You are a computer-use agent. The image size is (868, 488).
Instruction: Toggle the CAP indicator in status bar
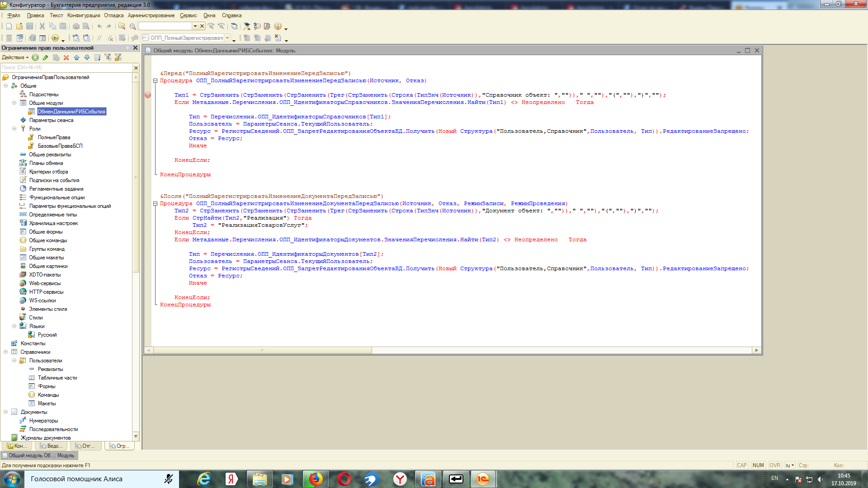pos(741,465)
